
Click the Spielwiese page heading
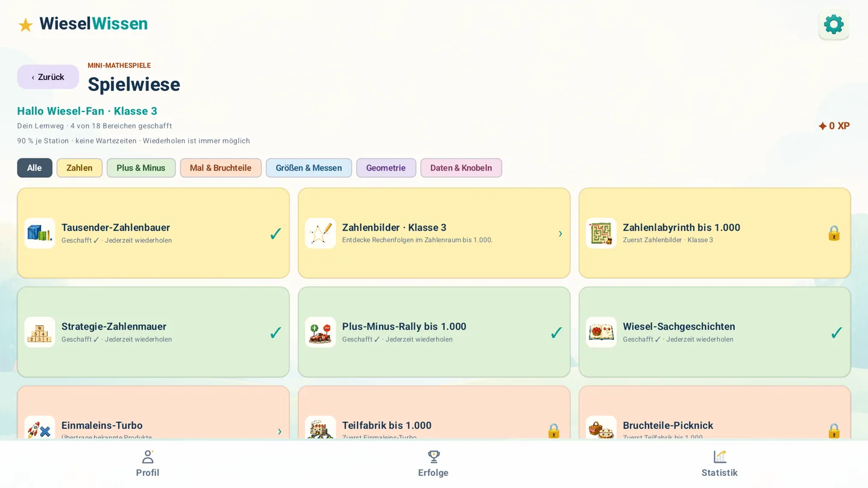tap(134, 84)
